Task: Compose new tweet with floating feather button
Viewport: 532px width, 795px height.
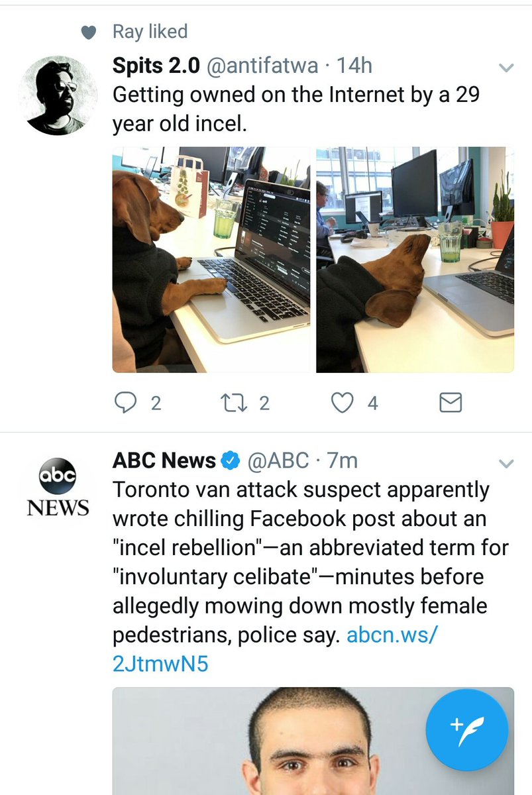Action: tap(467, 727)
